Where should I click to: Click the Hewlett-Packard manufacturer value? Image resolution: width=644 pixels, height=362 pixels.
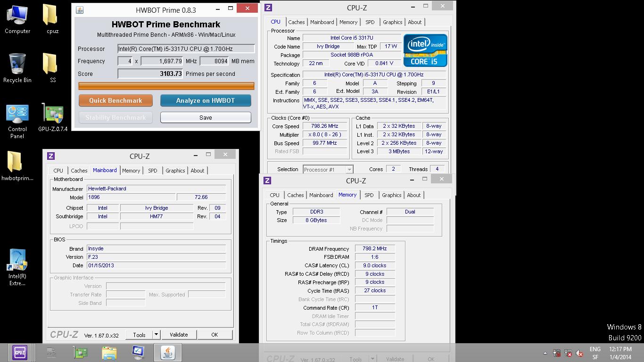click(x=156, y=189)
